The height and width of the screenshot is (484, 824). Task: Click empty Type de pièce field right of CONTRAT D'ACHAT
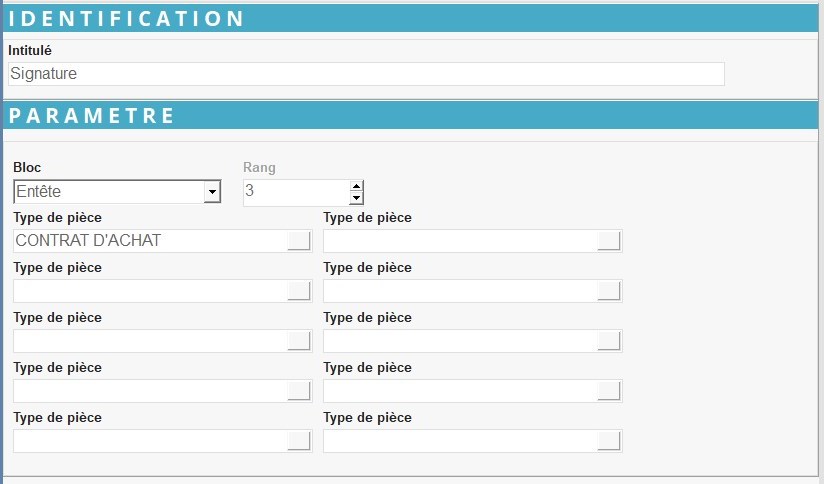460,241
